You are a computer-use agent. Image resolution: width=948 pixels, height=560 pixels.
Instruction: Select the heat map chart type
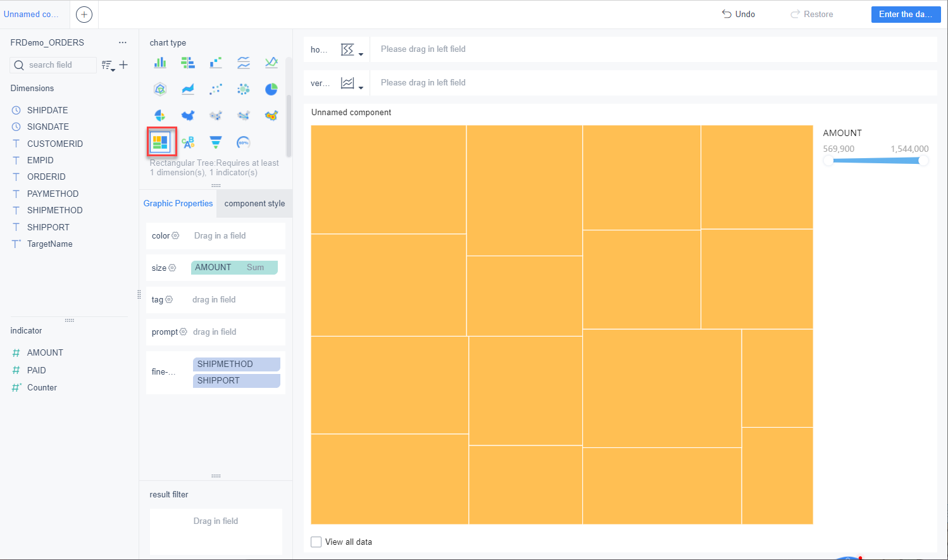[271, 115]
